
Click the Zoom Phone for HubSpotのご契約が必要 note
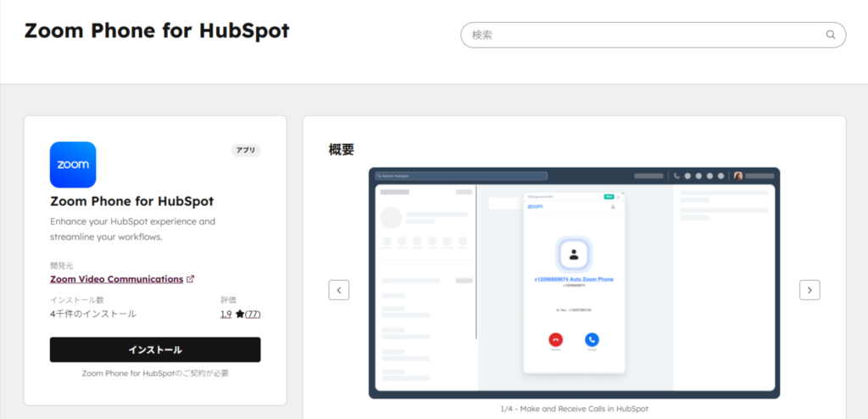(x=155, y=373)
